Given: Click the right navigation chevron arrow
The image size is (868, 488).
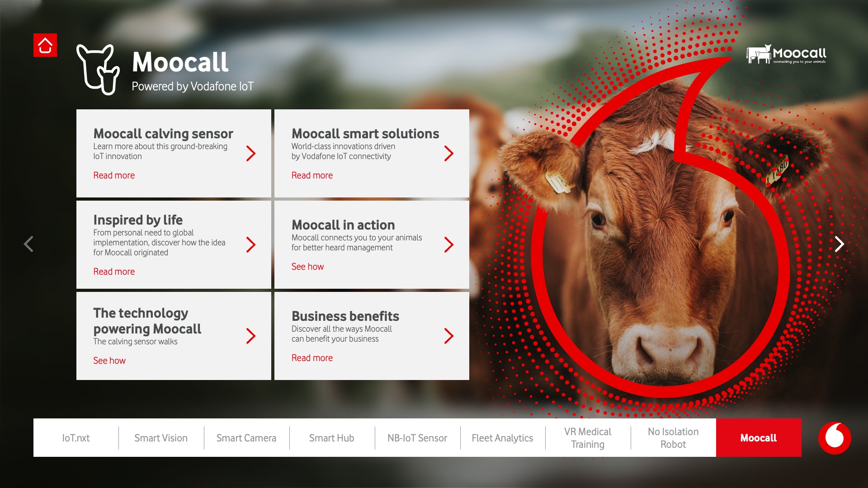Looking at the screenshot, I should tap(840, 244).
